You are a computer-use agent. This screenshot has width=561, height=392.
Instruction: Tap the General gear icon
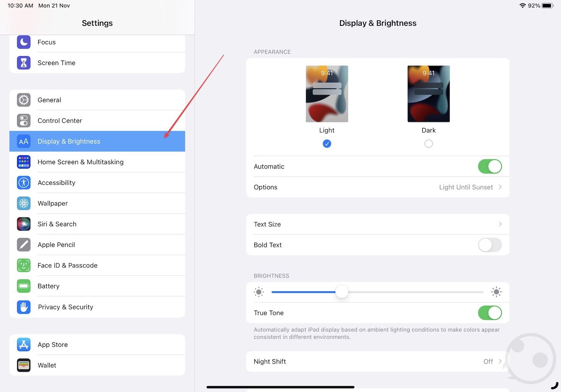tap(24, 100)
